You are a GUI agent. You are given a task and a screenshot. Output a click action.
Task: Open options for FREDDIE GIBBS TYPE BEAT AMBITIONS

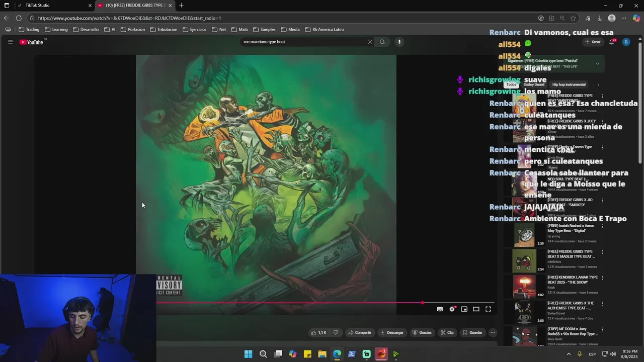coord(602,96)
